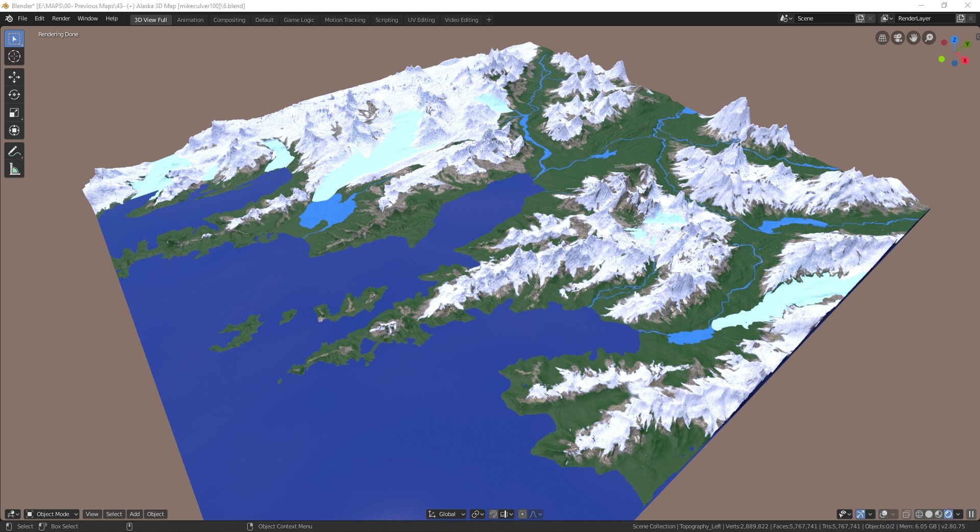Switch viewport to wireframe shading
The height and width of the screenshot is (532, 980).
click(x=919, y=514)
